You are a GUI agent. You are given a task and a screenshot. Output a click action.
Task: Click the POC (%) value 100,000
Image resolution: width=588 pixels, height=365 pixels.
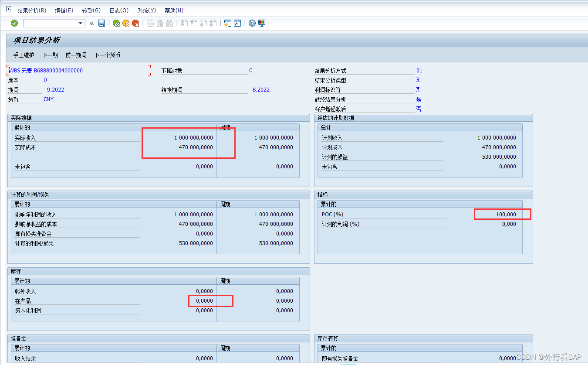506,215
